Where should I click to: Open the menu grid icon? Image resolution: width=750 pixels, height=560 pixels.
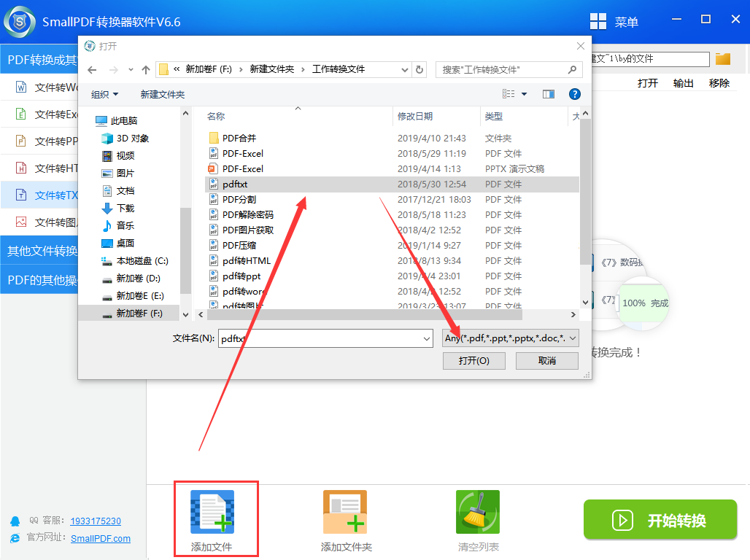pyautogui.click(x=598, y=22)
